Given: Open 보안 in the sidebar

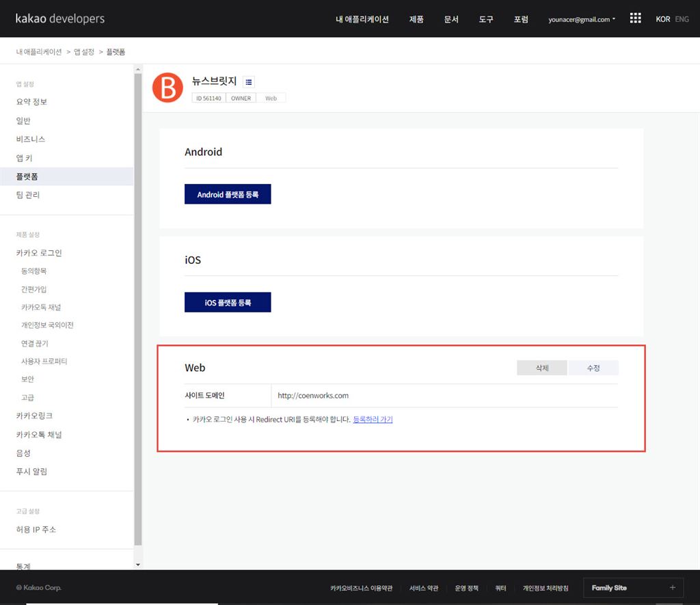Looking at the screenshot, I should 27,379.
